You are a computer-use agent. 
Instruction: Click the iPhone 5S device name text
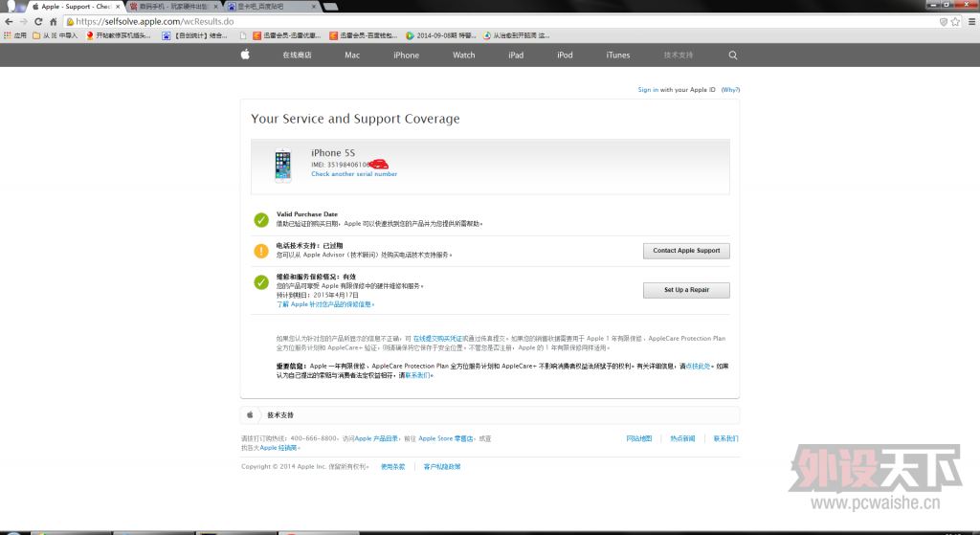[332, 152]
